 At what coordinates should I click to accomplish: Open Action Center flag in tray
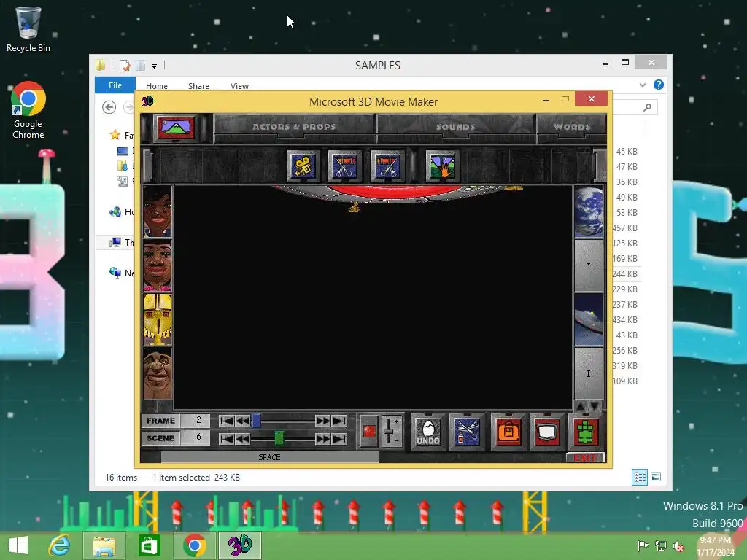click(643, 546)
